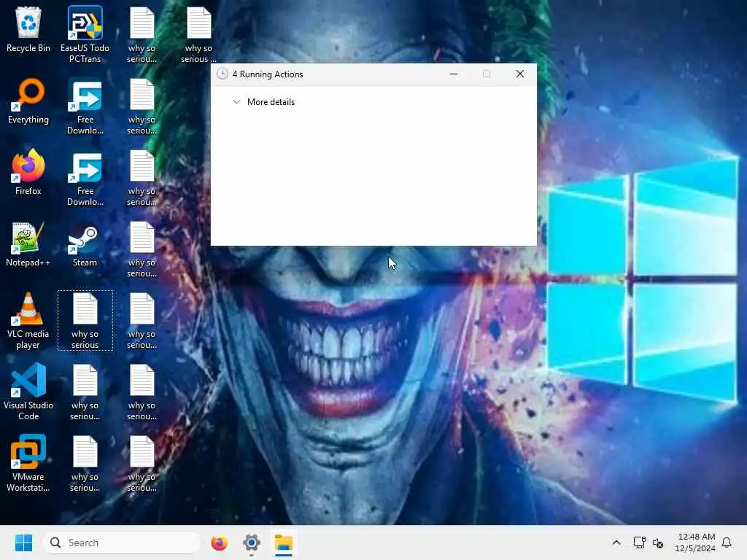Click the muted volume tray icon
This screenshot has height=560, width=747.
tap(658, 542)
